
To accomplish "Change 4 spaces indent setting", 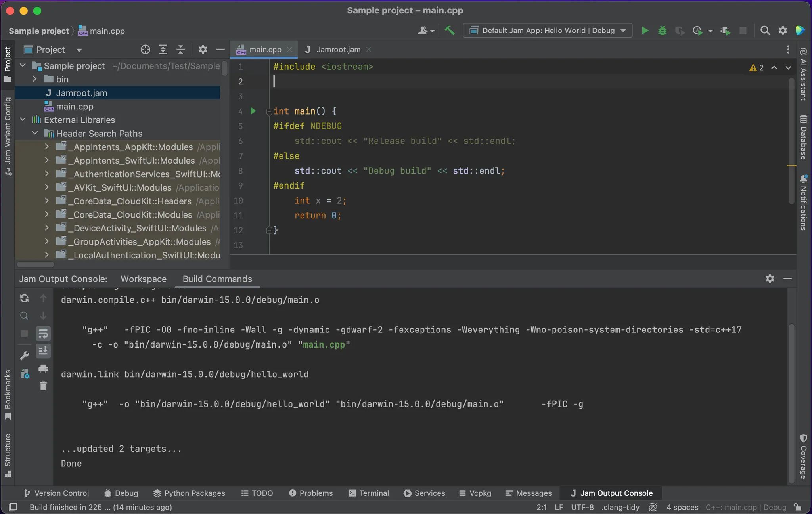I will coord(682,507).
